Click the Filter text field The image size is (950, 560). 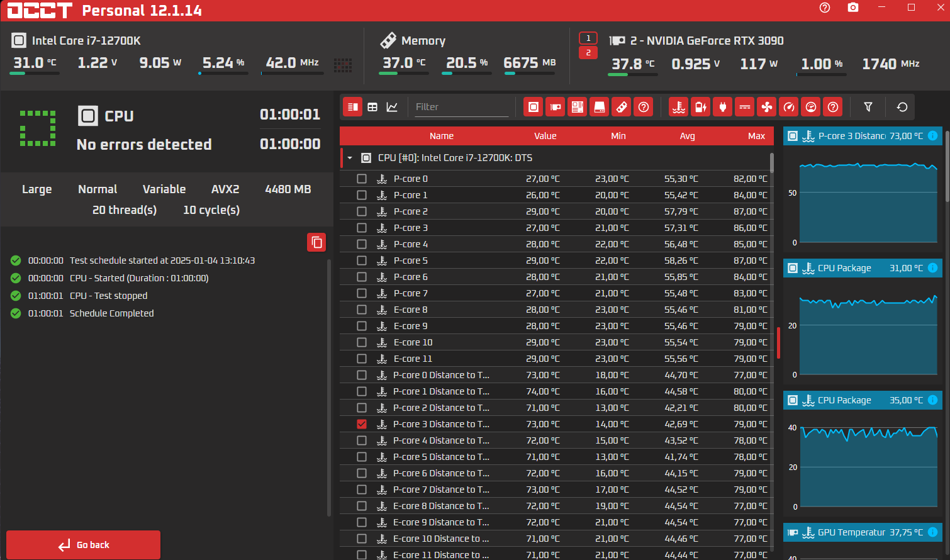(461, 107)
